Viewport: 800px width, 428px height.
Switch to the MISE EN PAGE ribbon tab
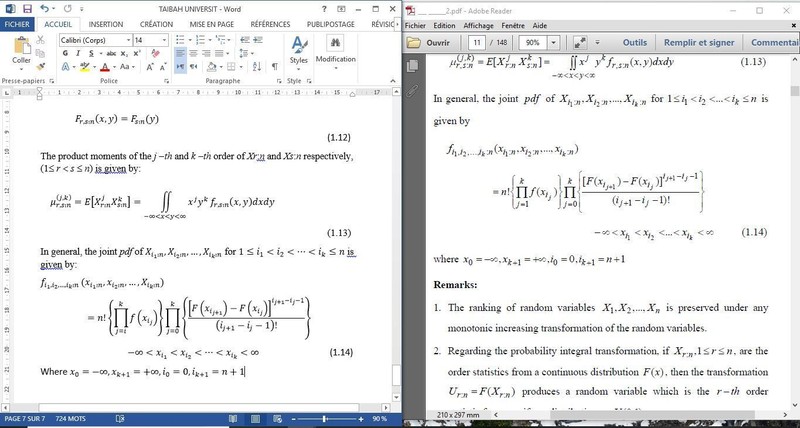(212, 24)
